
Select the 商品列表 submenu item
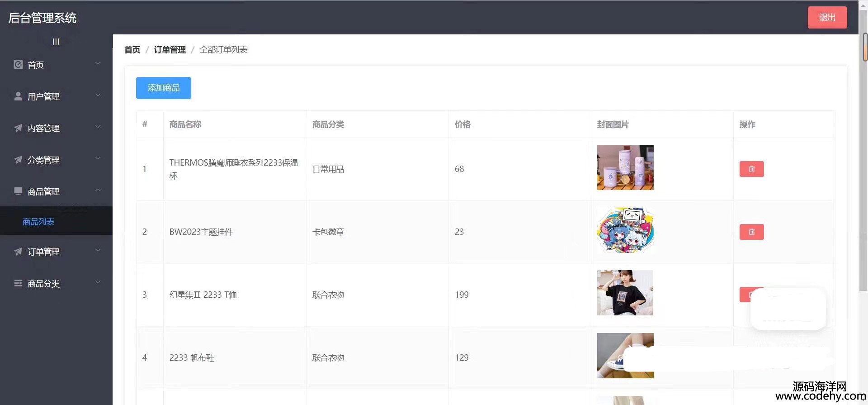click(56, 221)
